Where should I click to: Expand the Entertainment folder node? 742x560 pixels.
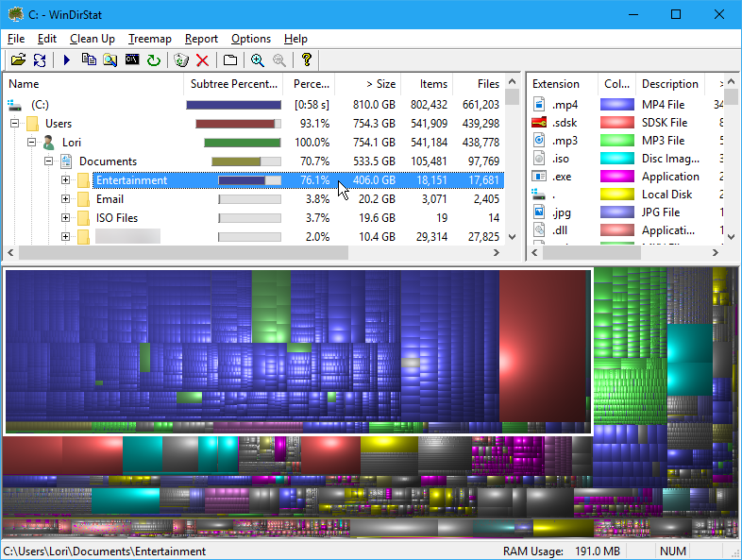[x=66, y=180]
